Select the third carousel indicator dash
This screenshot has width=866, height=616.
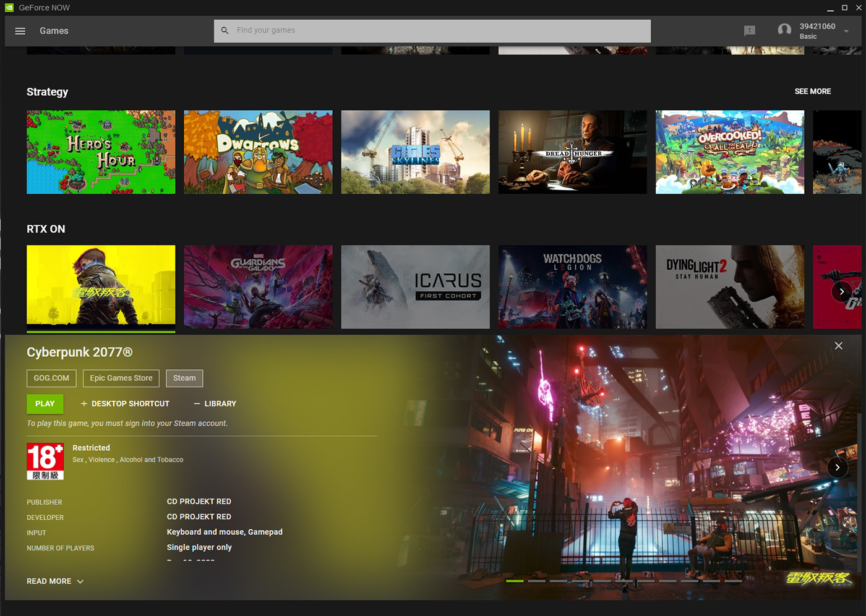coord(559,581)
